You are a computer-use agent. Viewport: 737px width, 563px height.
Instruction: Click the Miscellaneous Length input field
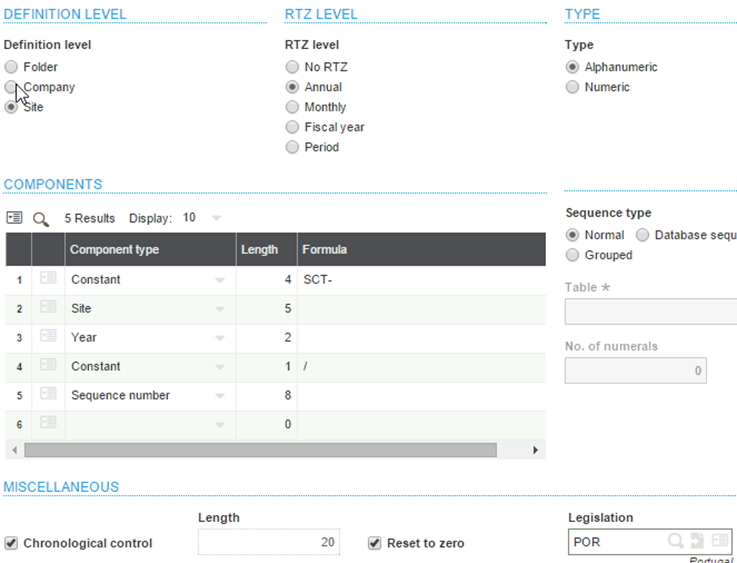pyautogui.click(x=269, y=542)
